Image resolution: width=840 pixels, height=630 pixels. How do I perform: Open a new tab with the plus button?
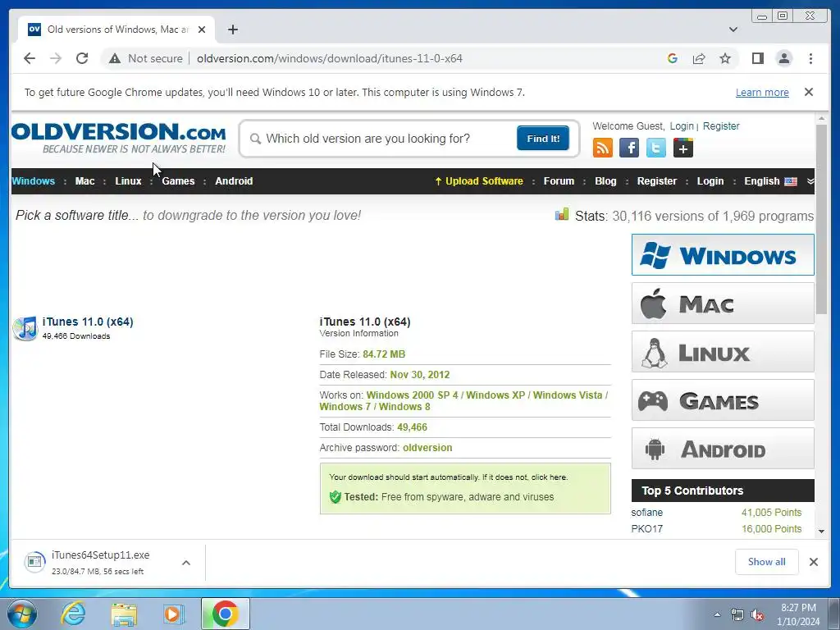[232, 30]
